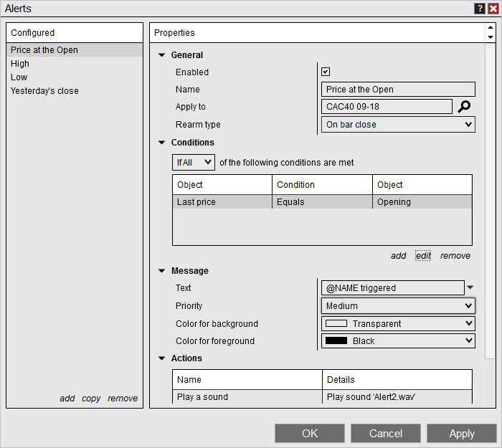The height and width of the screenshot is (448, 502).
Task: Select the Play a sound action row
Action: pos(322,397)
